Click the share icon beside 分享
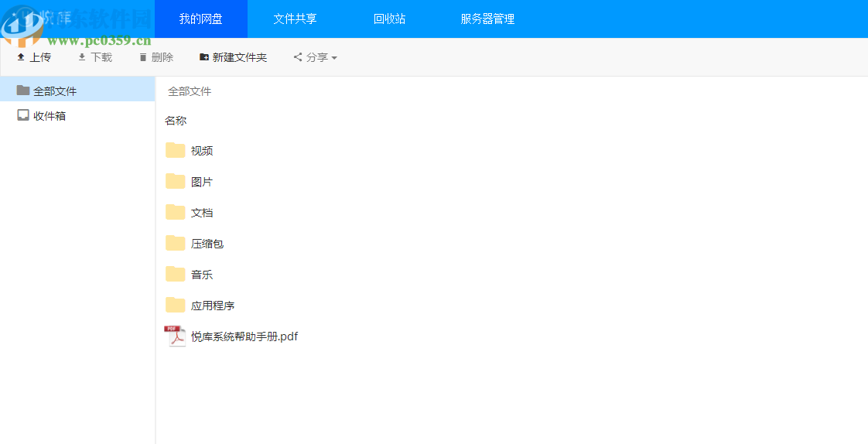Image resolution: width=868 pixels, height=444 pixels. (298, 57)
